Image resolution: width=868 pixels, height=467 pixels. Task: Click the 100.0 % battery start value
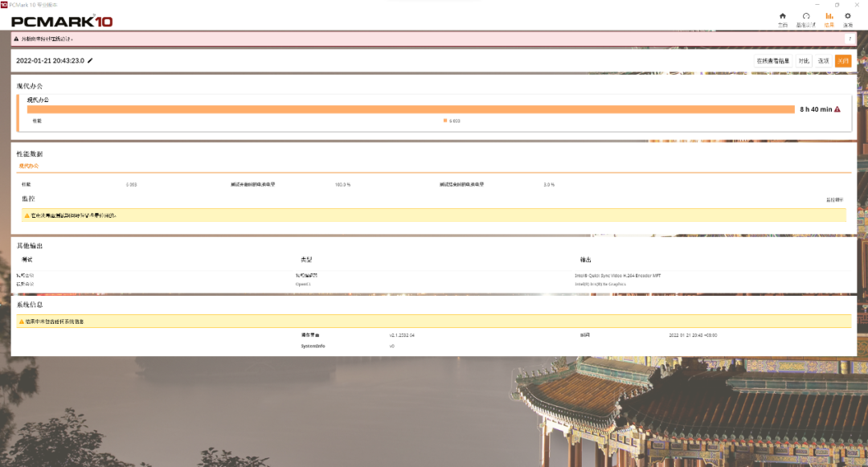coord(342,184)
